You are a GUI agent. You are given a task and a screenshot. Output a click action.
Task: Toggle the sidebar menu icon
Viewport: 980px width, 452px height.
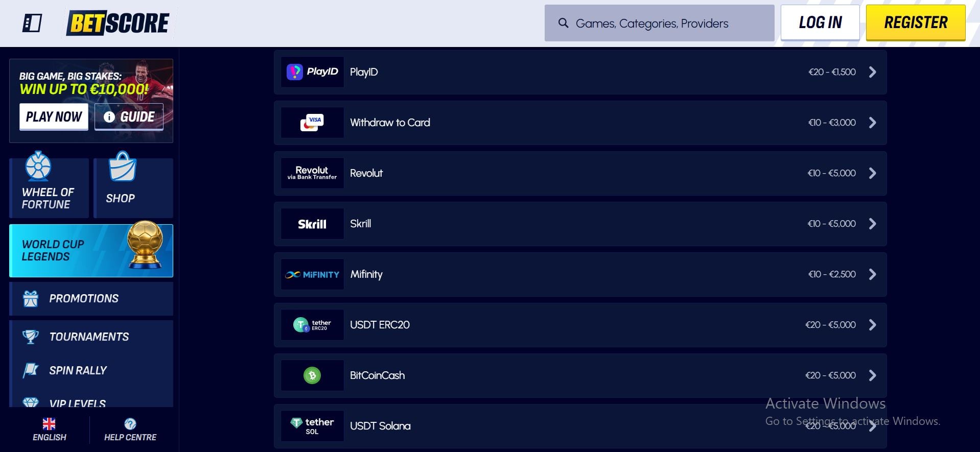(32, 23)
